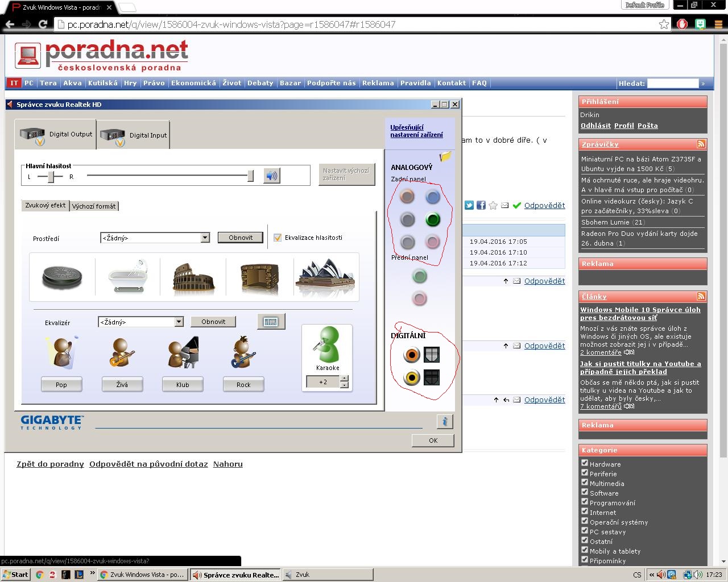
Task: Toggle the Operační systémy category checkbox
Action: tap(584, 521)
